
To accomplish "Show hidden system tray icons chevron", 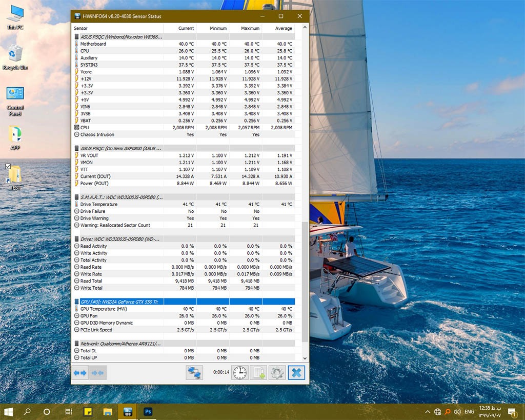I will pos(428,412).
